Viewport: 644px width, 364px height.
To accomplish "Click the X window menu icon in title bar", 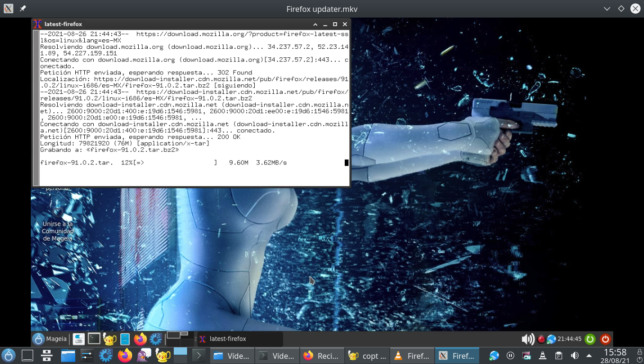I will [8, 9].
